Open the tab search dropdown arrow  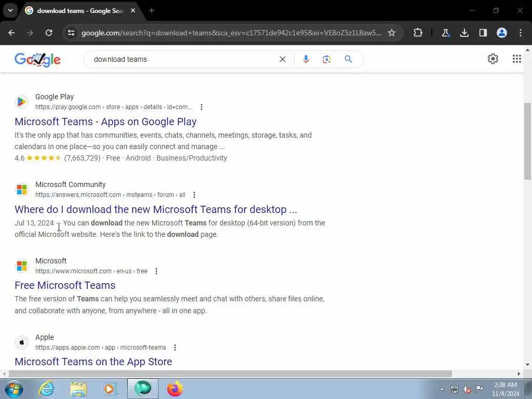[x=10, y=10]
